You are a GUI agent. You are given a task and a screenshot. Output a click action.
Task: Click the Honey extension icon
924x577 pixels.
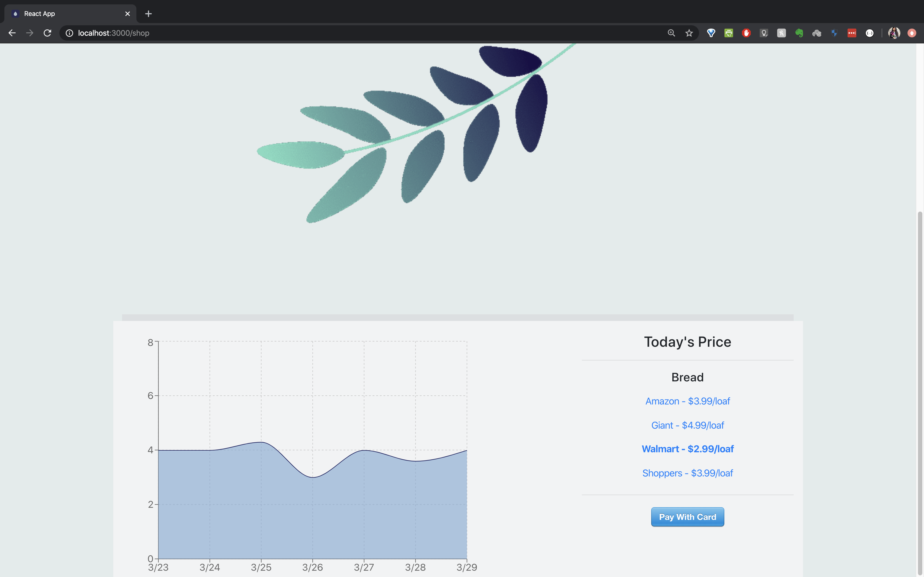pos(781,33)
